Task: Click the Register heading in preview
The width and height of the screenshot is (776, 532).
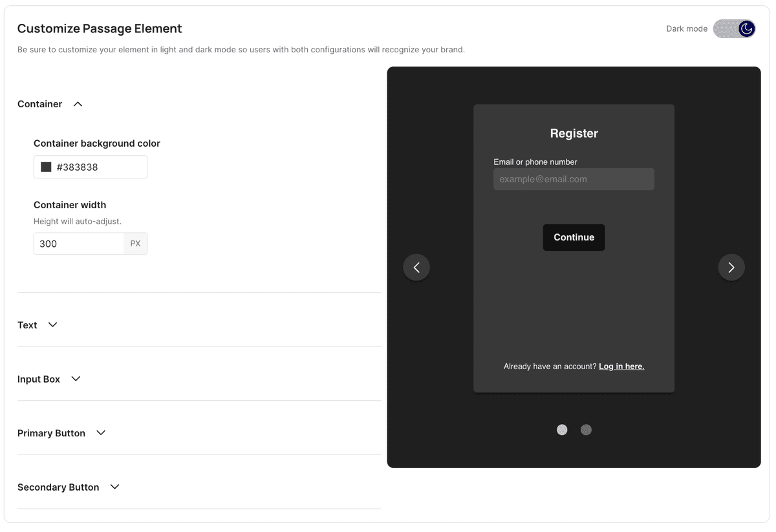Action: pos(574,133)
